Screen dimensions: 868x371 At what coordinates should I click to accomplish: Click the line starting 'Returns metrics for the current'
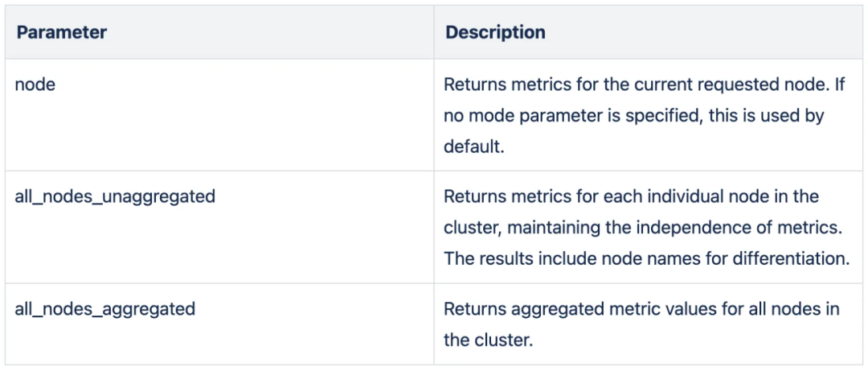pyautogui.click(x=644, y=85)
